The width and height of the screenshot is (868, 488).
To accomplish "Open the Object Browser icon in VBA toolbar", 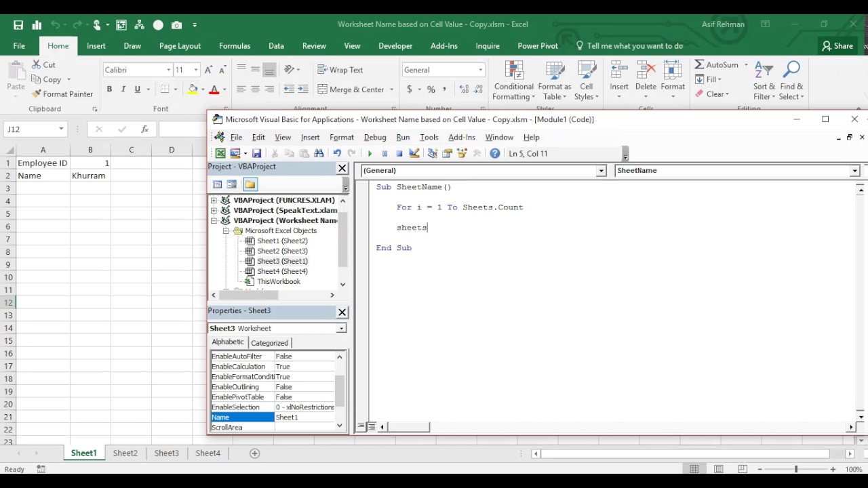I will coord(462,154).
